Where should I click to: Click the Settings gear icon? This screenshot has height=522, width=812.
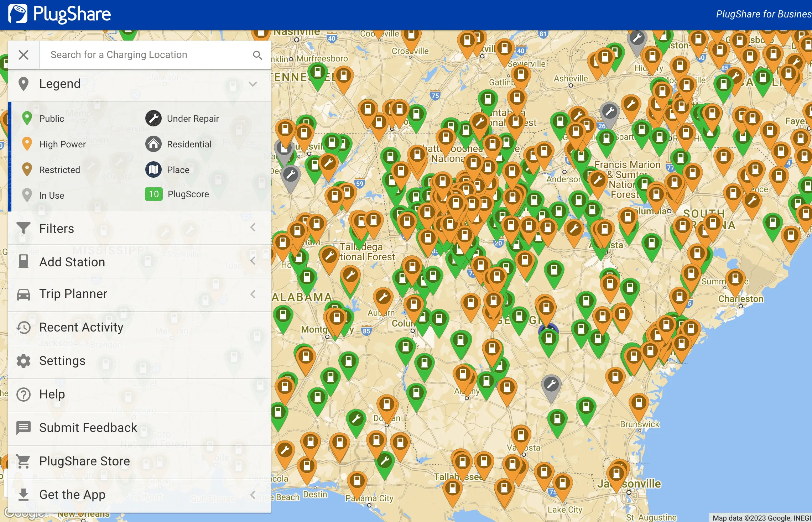(24, 361)
